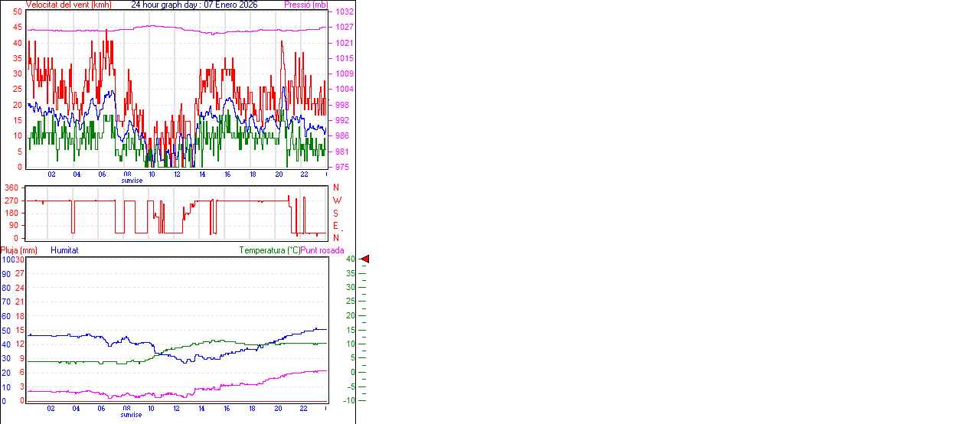The image size is (980, 424).
Task: Click the 360 degree axis value
Action: pyautogui.click(x=11, y=188)
